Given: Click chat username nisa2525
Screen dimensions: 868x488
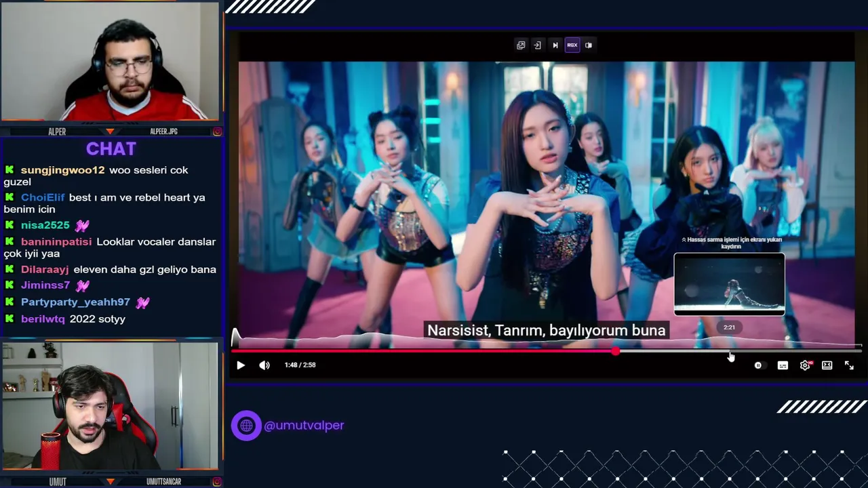Looking at the screenshot, I should point(45,225).
